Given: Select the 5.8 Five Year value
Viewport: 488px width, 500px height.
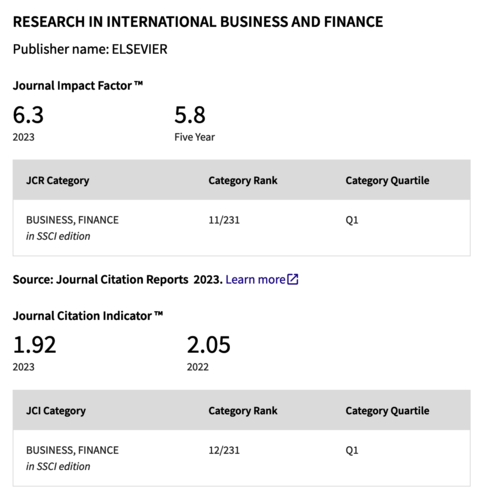Looking at the screenshot, I should point(190,115).
